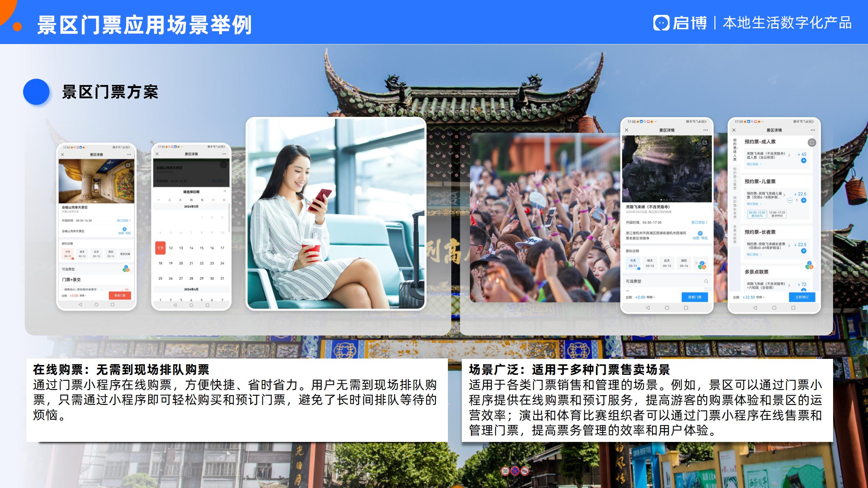Add one 预约票-长者票 with plus icon
This screenshot has width=868, height=488.
pyautogui.click(x=804, y=251)
